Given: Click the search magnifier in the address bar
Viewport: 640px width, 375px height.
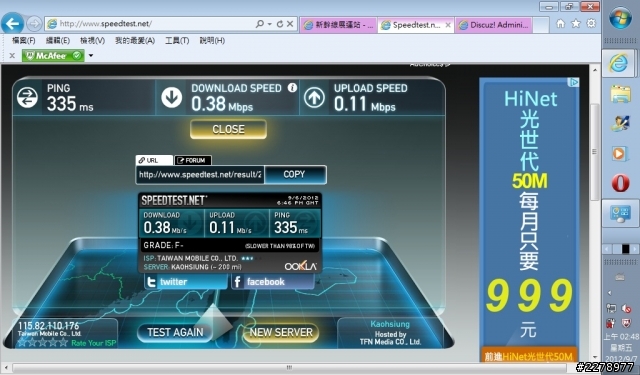Looking at the screenshot, I should [x=259, y=24].
